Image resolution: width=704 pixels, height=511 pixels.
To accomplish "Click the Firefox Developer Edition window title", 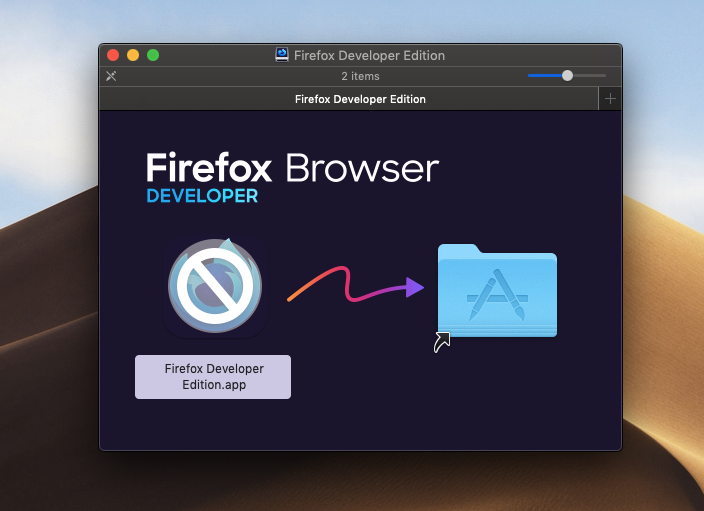I will coord(369,55).
